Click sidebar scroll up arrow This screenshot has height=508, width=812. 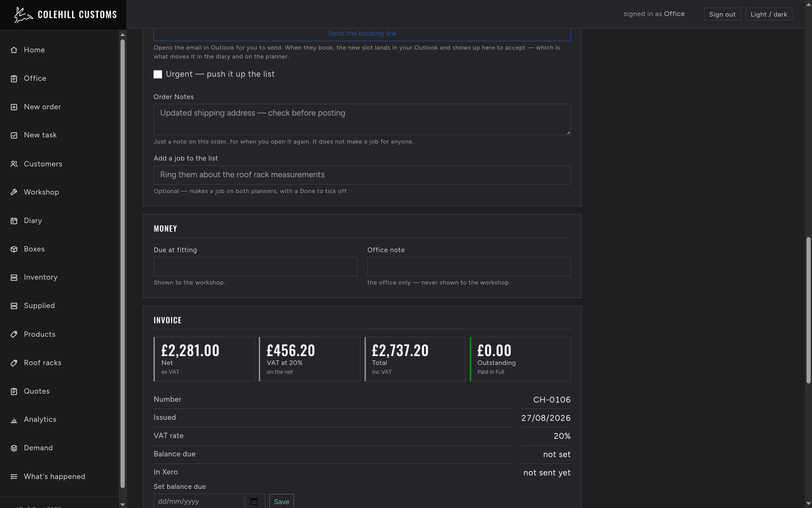[x=122, y=34]
